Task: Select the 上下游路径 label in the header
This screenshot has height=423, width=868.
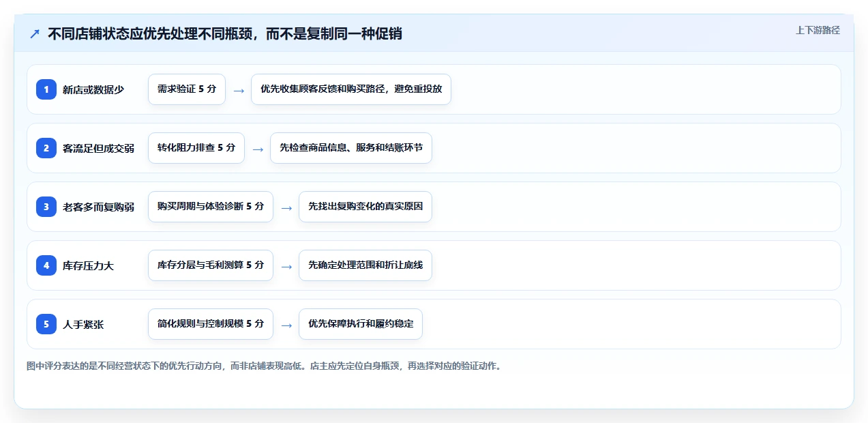Action: (x=818, y=30)
